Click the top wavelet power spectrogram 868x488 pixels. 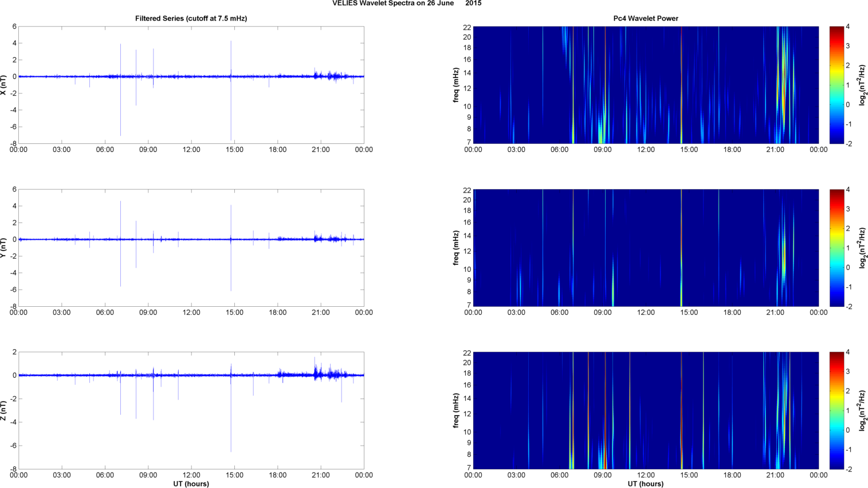(646, 85)
